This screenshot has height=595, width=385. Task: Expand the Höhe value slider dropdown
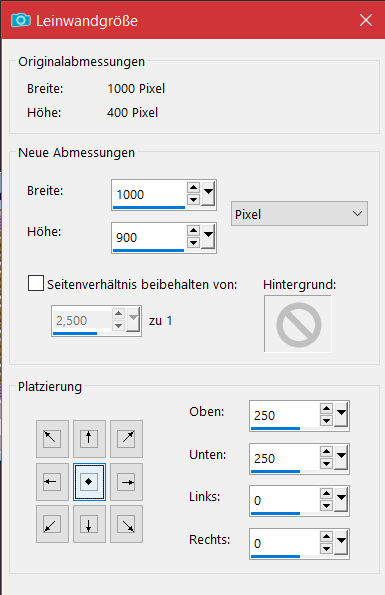click(x=208, y=237)
